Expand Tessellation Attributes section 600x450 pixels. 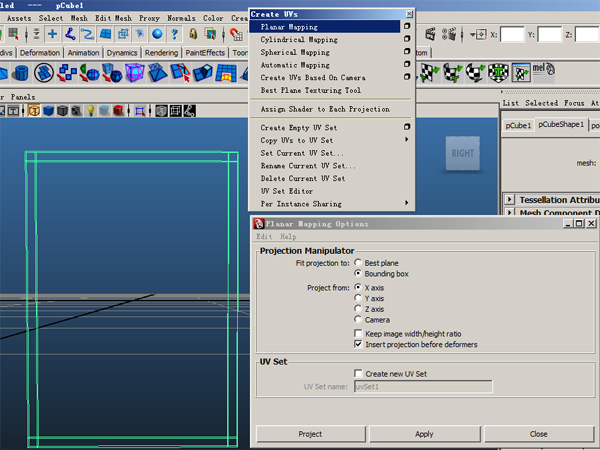509,199
